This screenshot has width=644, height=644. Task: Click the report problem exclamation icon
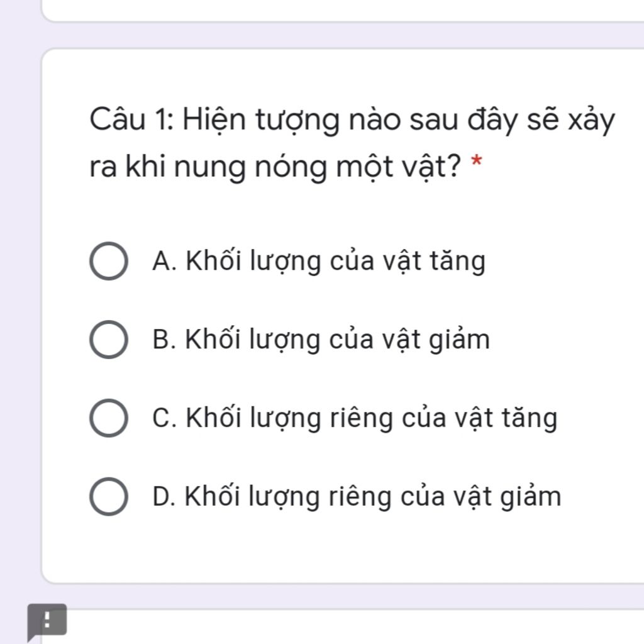click(47, 620)
